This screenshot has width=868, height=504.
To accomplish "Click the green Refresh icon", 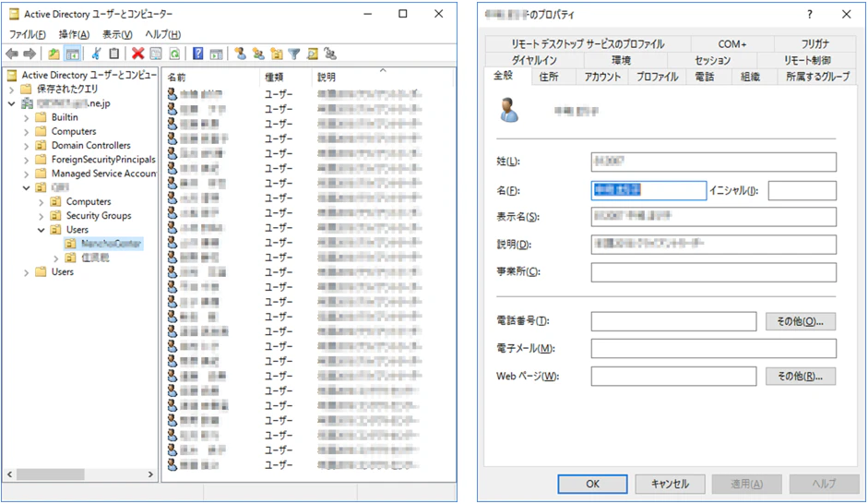I will point(174,54).
